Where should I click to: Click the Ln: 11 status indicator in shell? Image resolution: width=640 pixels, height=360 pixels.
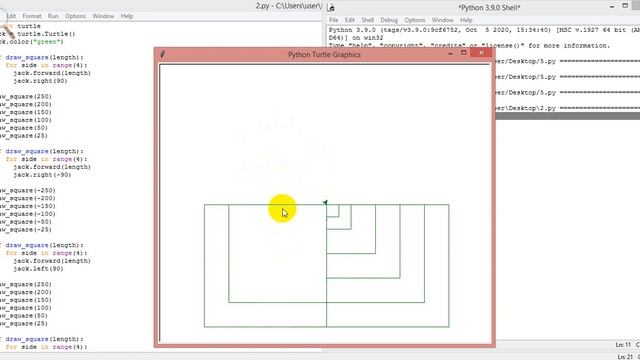coord(623,345)
